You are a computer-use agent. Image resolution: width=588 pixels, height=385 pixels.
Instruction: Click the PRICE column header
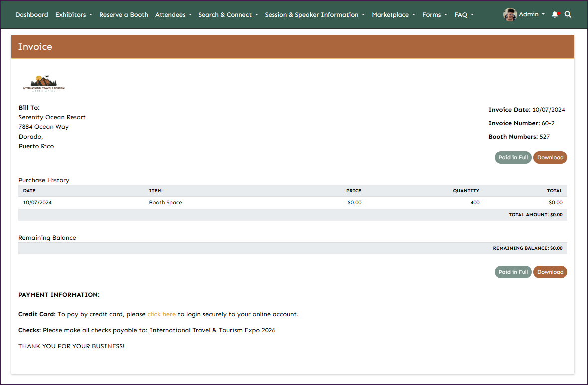(353, 191)
